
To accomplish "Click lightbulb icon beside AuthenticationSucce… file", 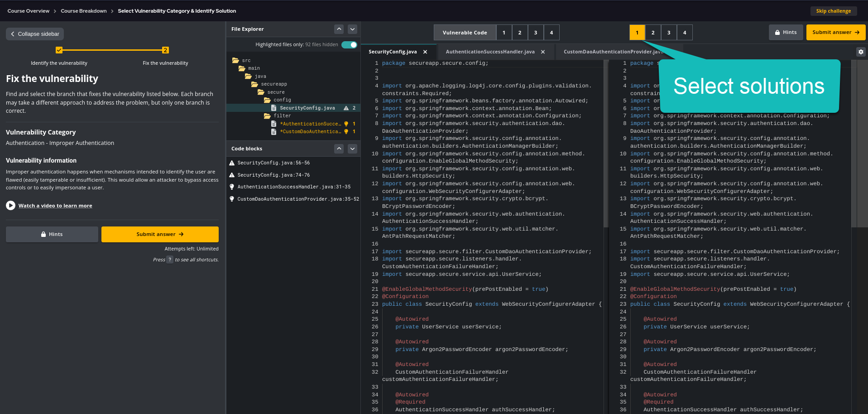I will pyautogui.click(x=346, y=124).
